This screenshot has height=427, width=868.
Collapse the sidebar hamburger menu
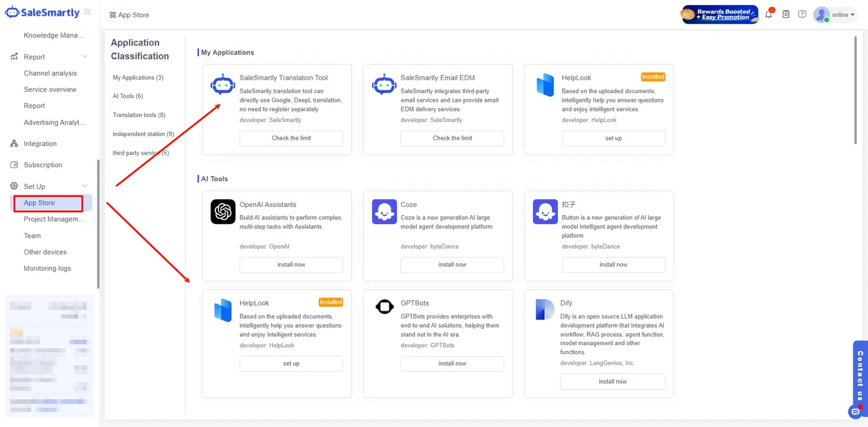click(87, 11)
